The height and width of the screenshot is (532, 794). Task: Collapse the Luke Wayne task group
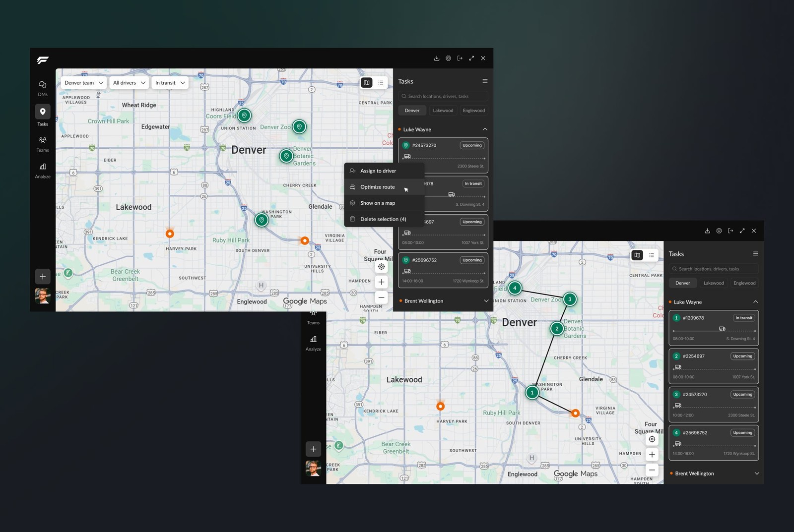485,129
